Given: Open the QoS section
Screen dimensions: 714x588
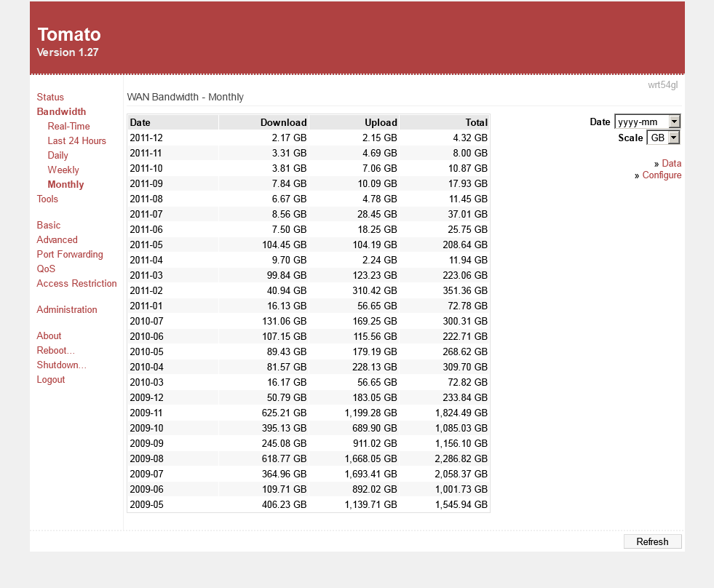Looking at the screenshot, I should tap(46, 269).
